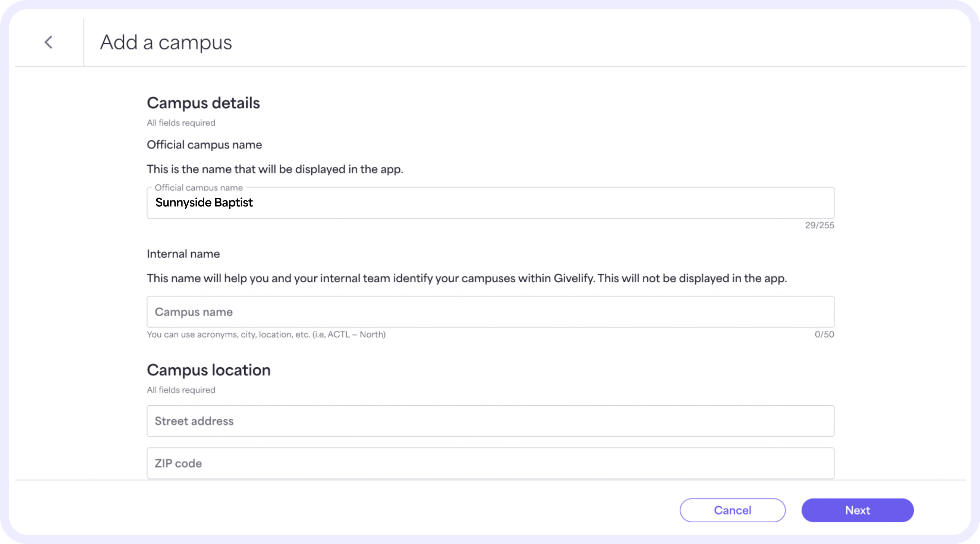Focus the internal Campus name field
This screenshot has width=980, height=544.
point(490,312)
